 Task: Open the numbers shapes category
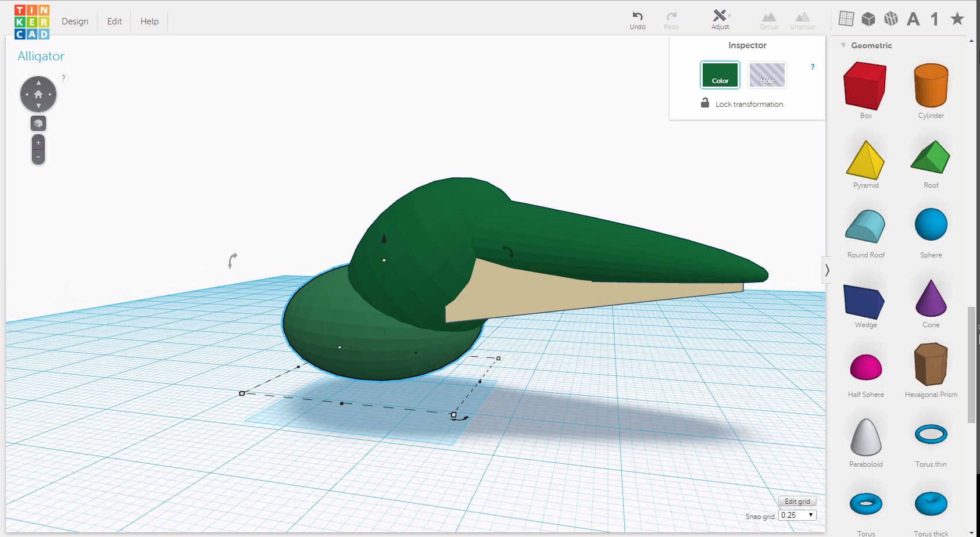coord(934,19)
